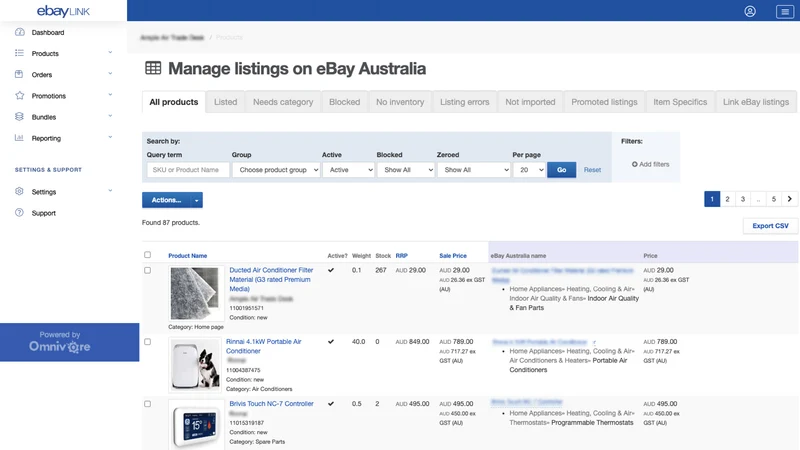Click the Bundles stack icon
This screenshot has height=450, width=800.
(x=19, y=117)
